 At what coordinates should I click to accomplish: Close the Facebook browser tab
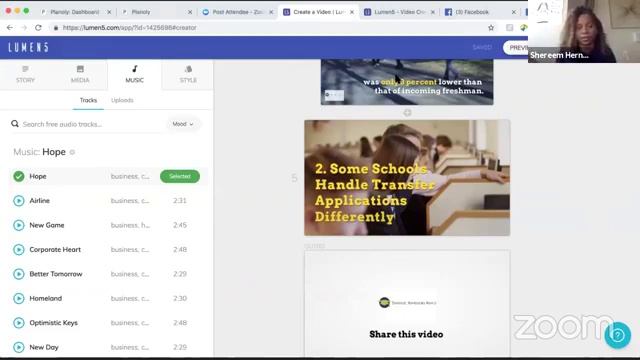point(513,12)
